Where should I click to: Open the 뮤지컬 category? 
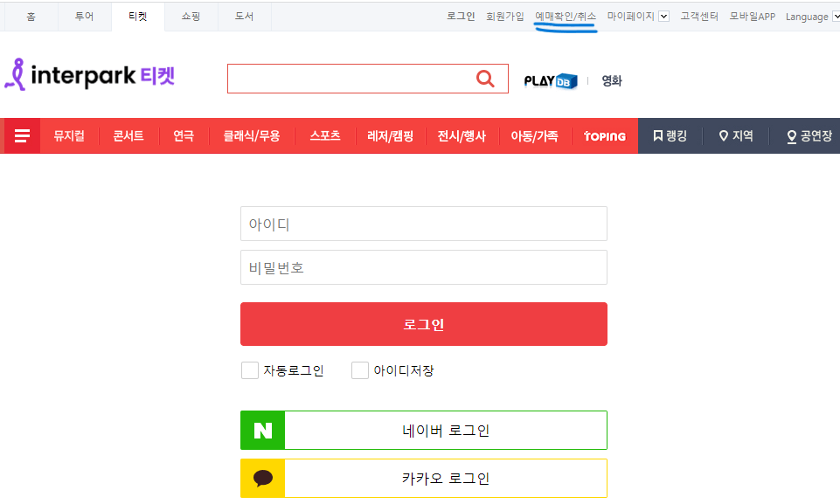[x=69, y=136]
